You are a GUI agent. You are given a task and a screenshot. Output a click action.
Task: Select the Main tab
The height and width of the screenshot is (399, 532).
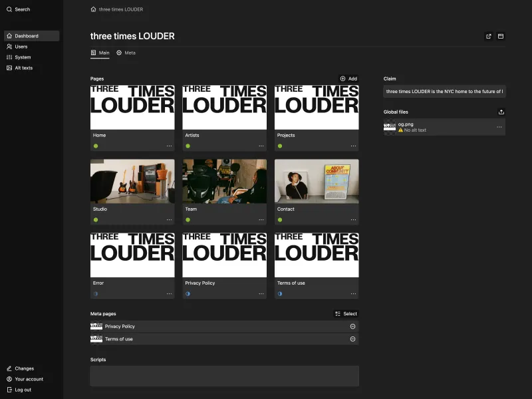100,53
